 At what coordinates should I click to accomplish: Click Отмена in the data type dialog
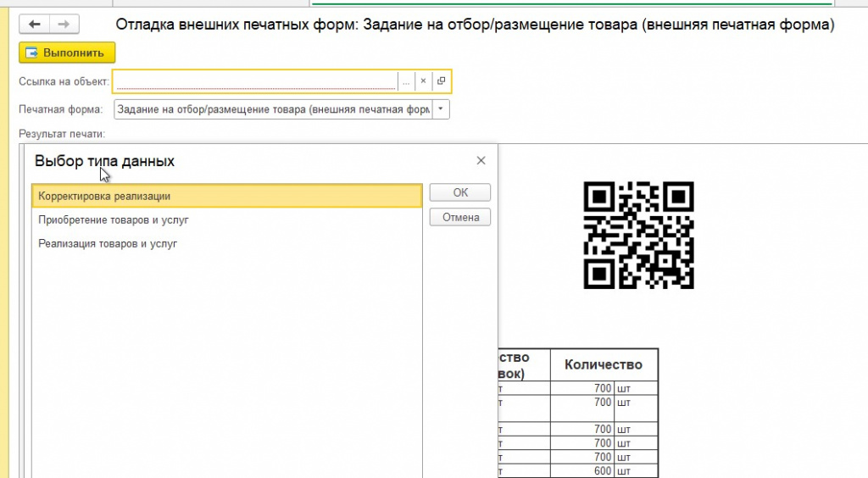pyautogui.click(x=460, y=218)
